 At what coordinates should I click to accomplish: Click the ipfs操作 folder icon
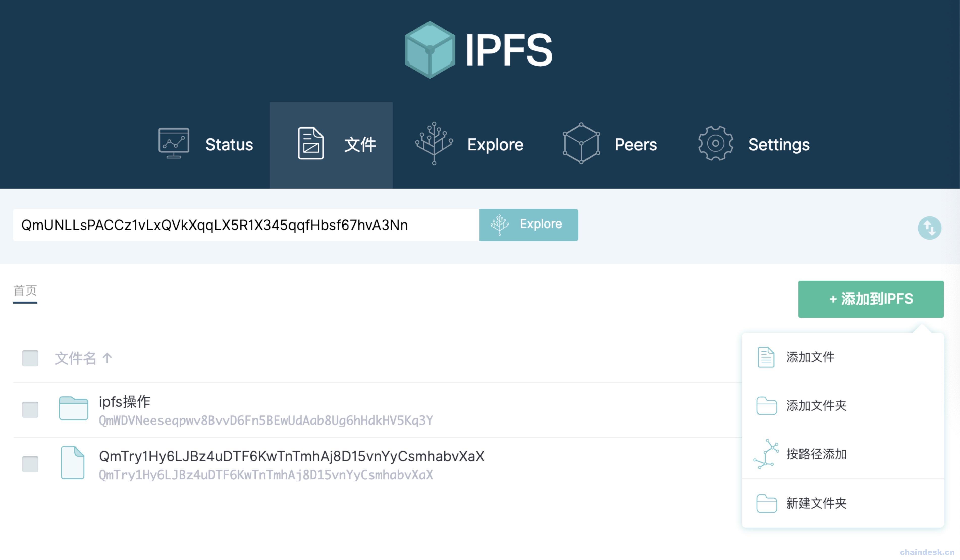tap(73, 408)
